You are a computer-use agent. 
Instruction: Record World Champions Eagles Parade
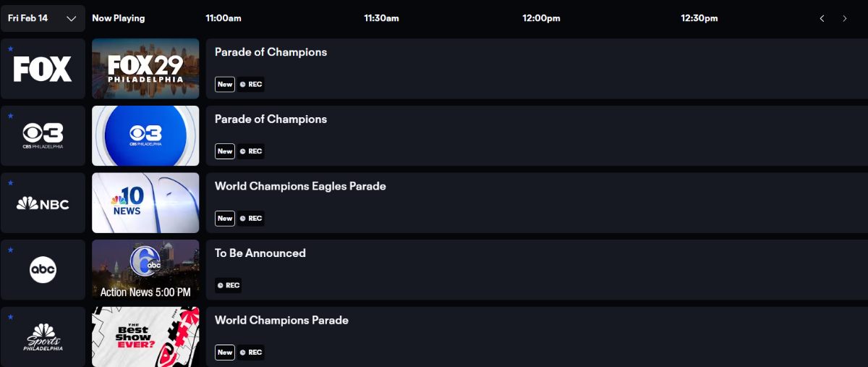pos(251,218)
